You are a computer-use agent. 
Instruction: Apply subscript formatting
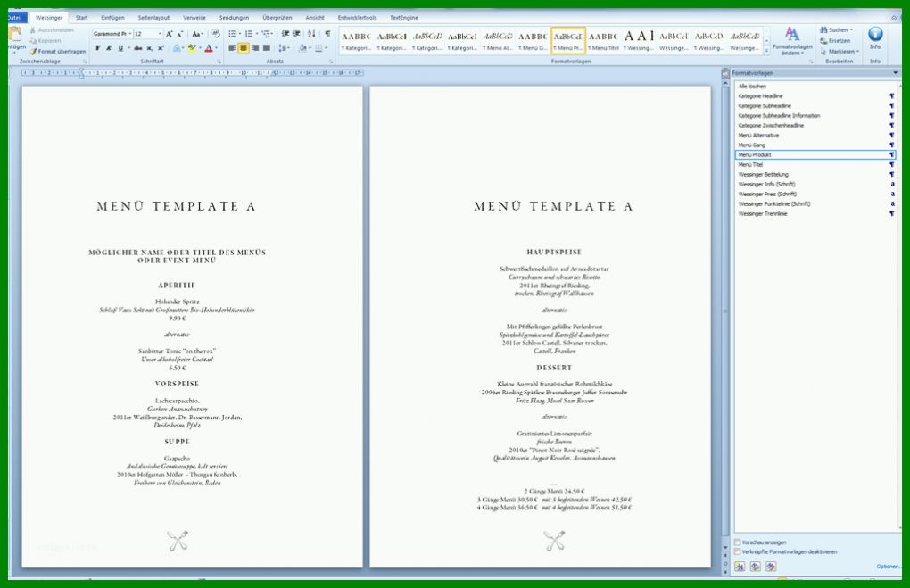pos(150,48)
